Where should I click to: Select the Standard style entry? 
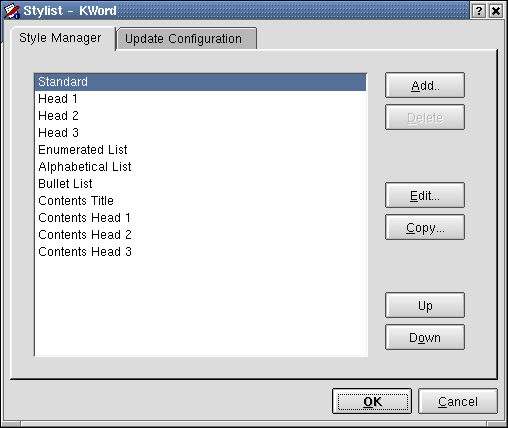[200, 82]
